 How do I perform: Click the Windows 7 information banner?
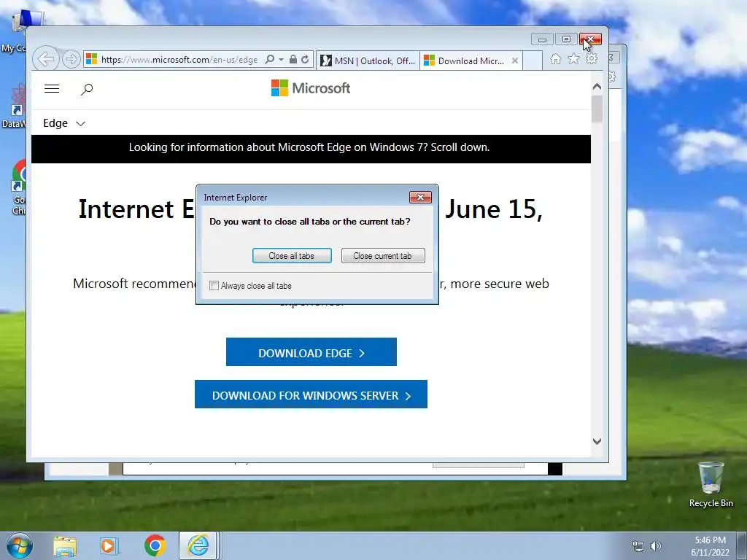(x=311, y=149)
